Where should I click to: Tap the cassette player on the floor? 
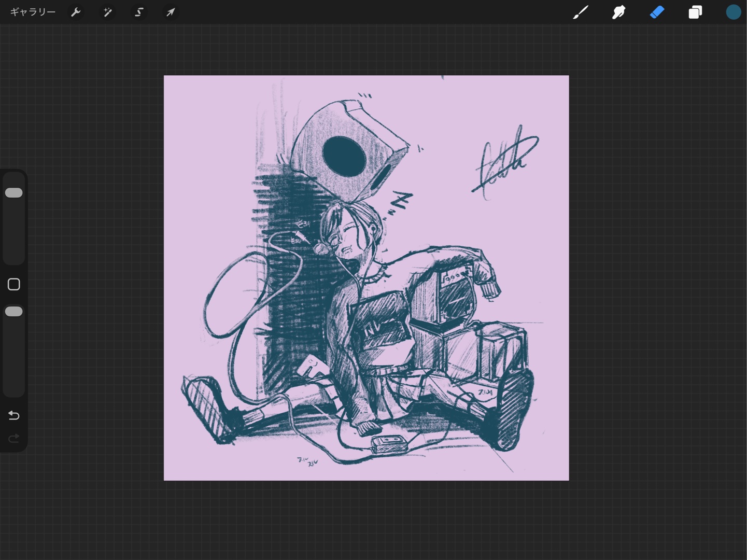(388, 443)
